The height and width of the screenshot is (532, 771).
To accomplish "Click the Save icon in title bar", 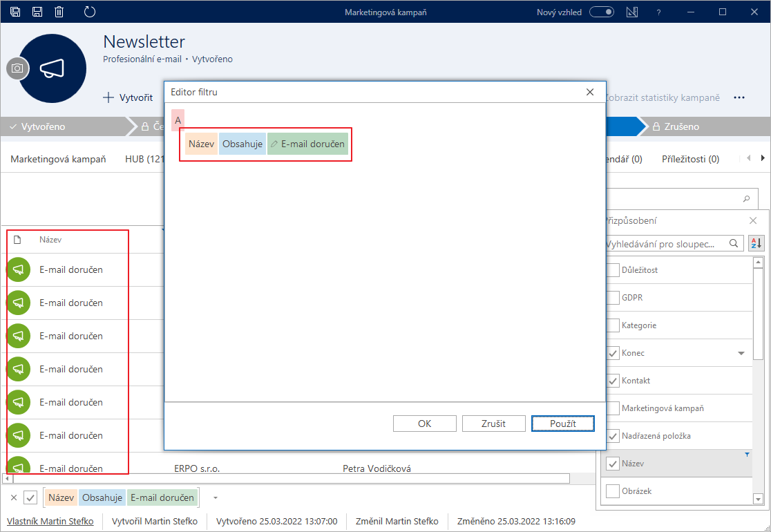I will (x=37, y=12).
